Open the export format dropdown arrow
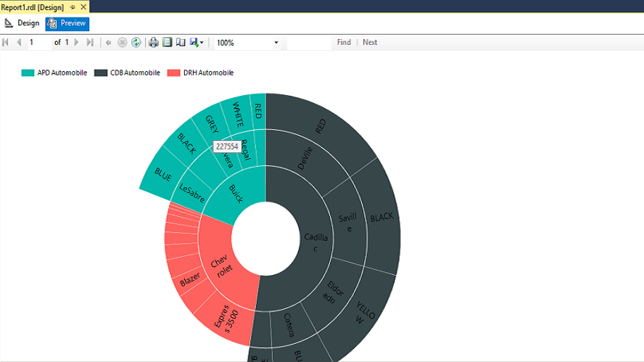This screenshot has width=644, height=362. (202, 43)
